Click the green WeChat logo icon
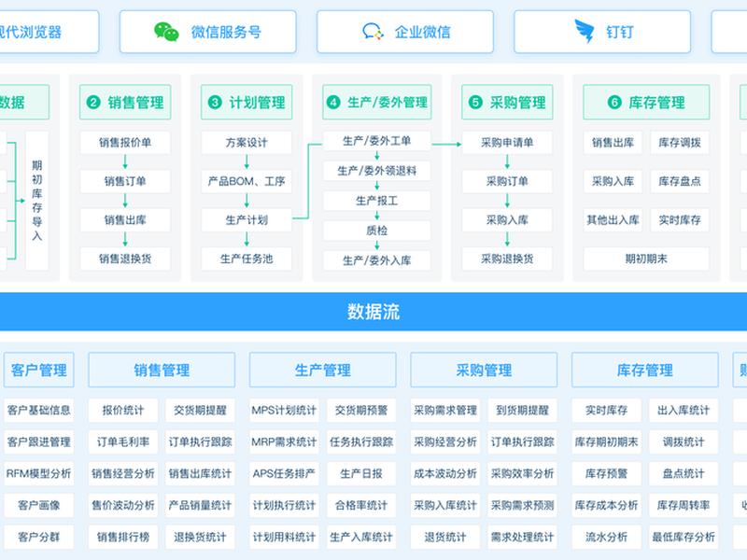Screen dimensions: 747x560 click(x=166, y=33)
